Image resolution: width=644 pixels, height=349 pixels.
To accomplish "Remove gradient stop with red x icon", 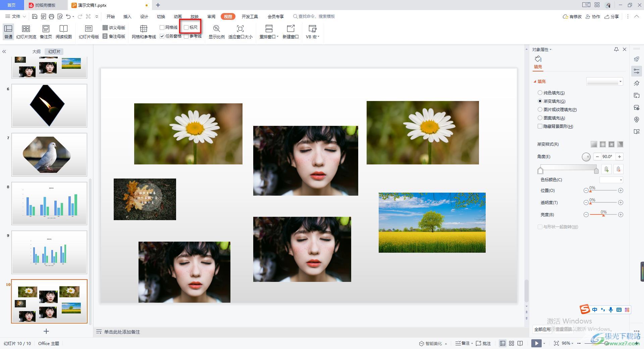I will click(x=619, y=169).
